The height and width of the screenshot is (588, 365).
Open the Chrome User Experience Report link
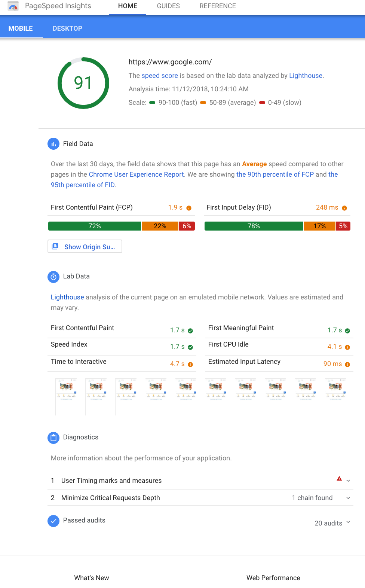pos(136,174)
